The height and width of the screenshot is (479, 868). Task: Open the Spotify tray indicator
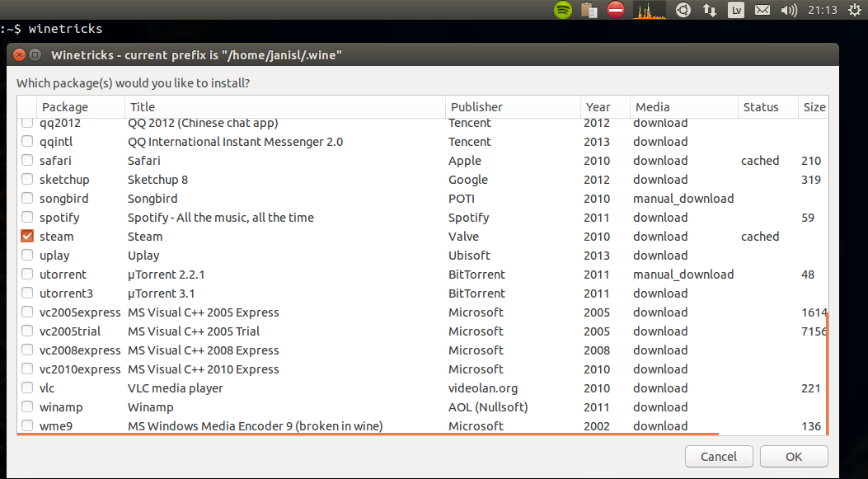click(x=563, y=9)
